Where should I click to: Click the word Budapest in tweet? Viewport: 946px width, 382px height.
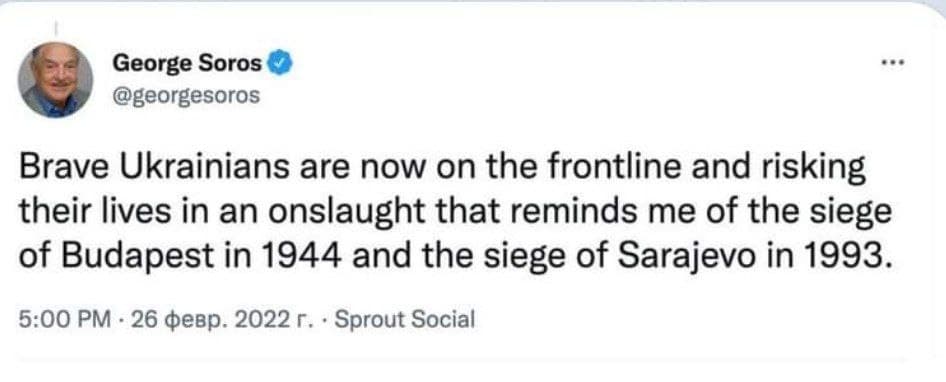click(134, 258)
